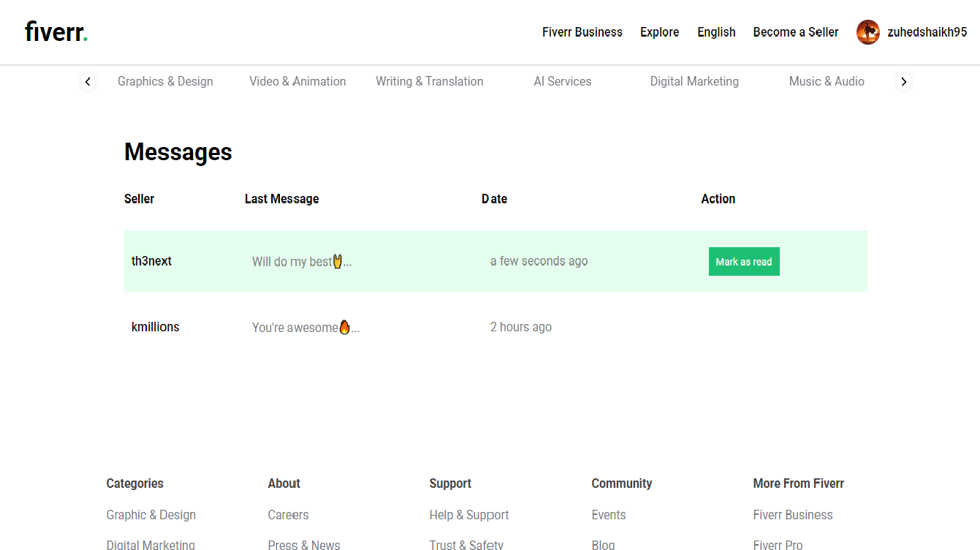Image resolution: width=980 pixels, height=550 pixels.
Task: Click the Fiverr logo
Action: coord(56,32)
